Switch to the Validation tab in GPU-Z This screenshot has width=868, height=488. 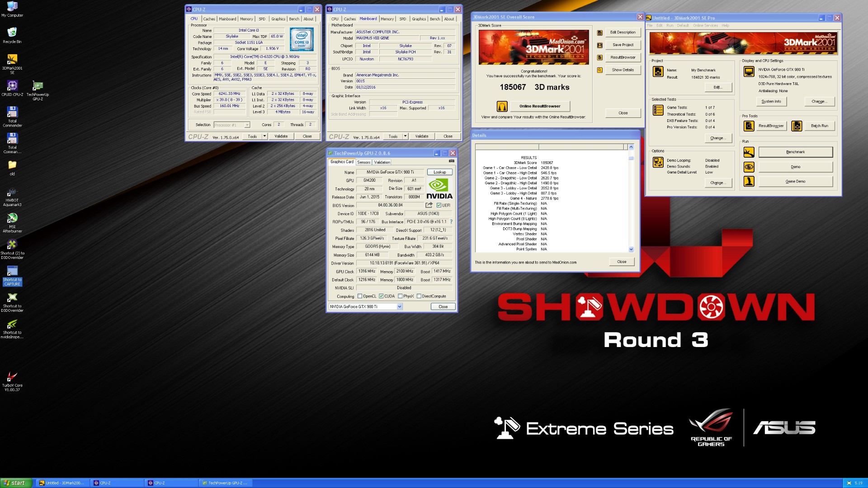[382, 162]
